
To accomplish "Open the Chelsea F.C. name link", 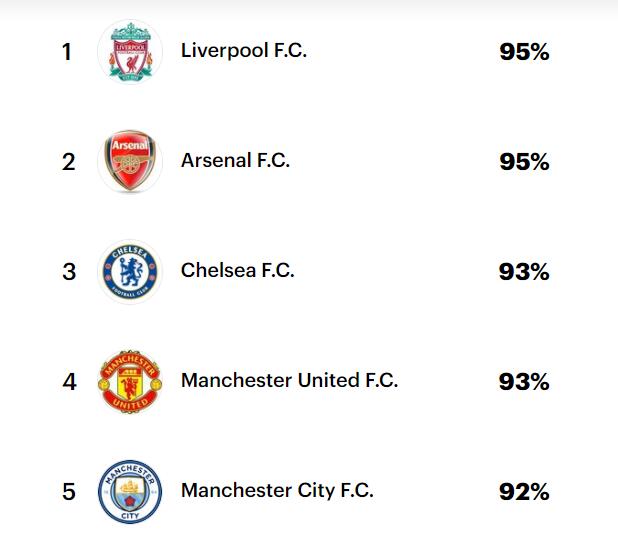I will click(238, 270).
